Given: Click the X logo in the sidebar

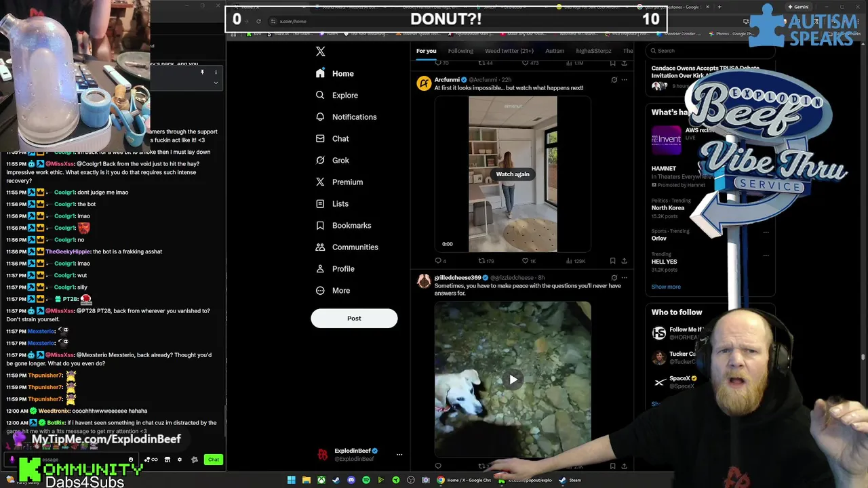Looking at the screenshot, I should (x=321, y=52).
